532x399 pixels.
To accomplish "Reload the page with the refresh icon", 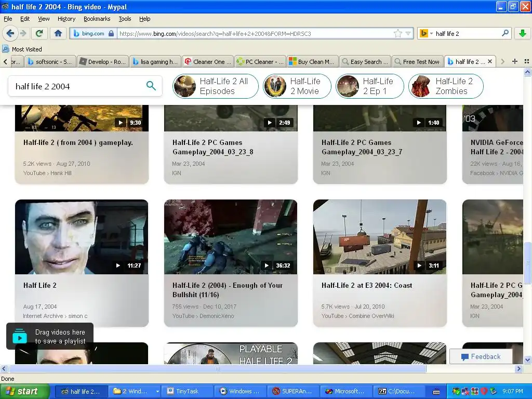I will tap(39, 33).
